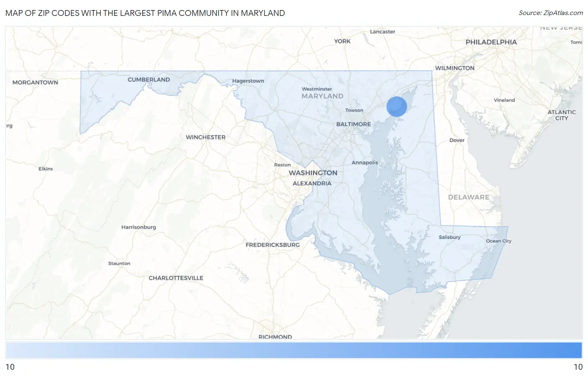Click the YORK label
588x376 pixels.
tap(342, 41)
